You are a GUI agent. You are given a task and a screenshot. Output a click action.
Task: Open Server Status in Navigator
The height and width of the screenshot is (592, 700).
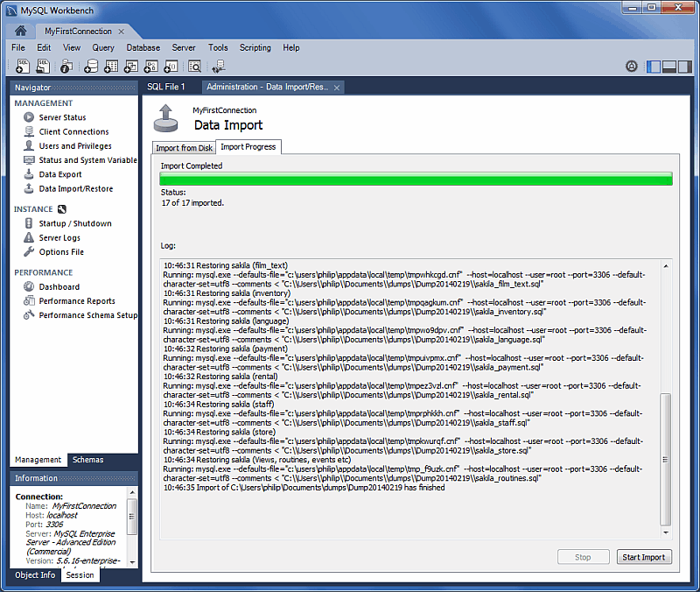[62, 117]
